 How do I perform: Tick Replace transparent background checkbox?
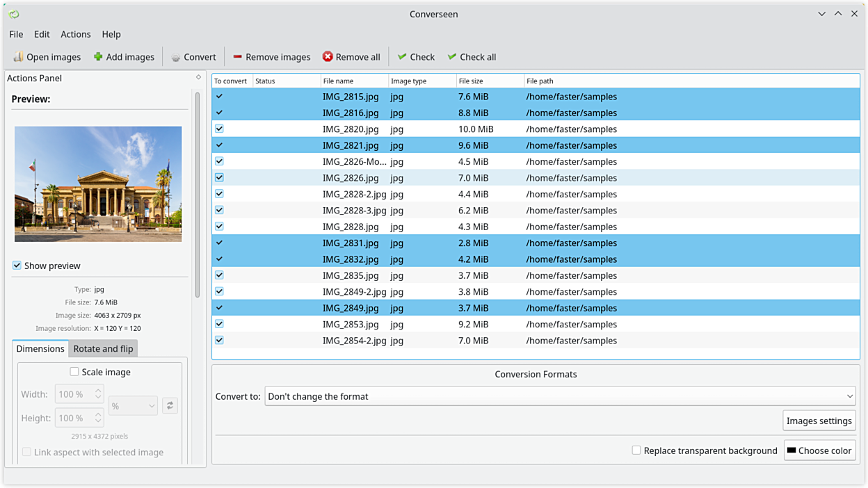(x=636, y=450)
